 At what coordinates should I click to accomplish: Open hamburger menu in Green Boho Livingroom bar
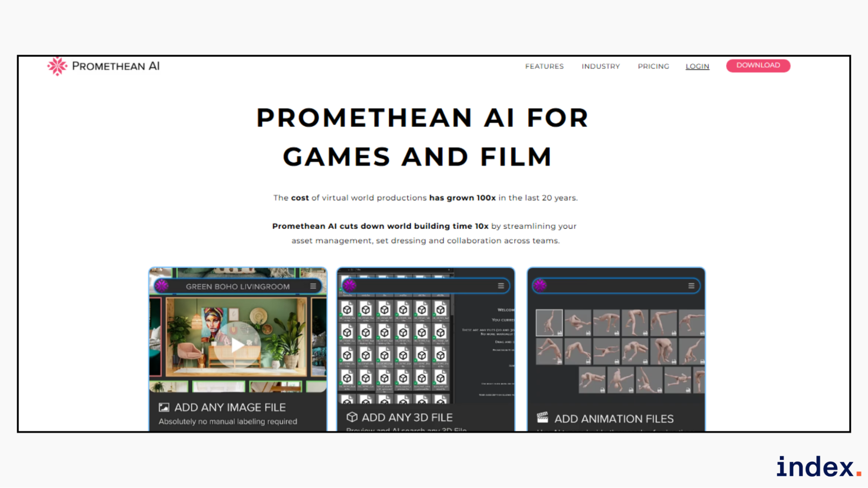[313, 286]
